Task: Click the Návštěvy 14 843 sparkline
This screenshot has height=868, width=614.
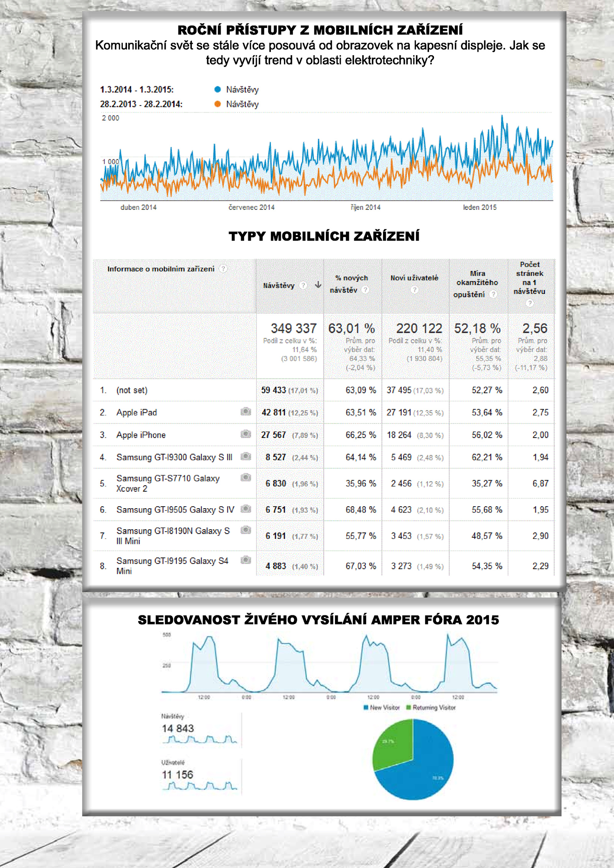Action: 200,739
